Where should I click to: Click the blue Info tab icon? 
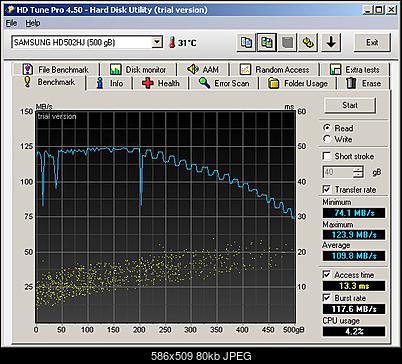tap(100, 83)
